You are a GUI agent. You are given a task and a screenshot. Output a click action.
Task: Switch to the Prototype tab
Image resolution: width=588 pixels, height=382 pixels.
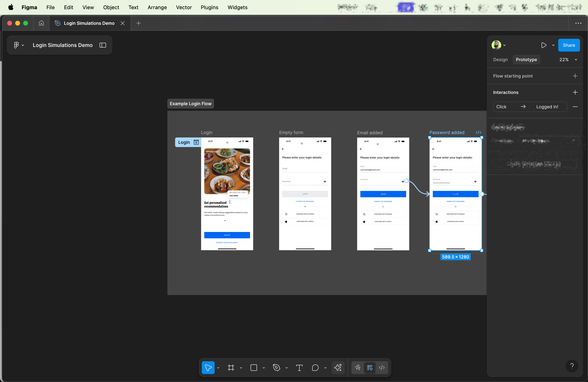pos(526,60)
